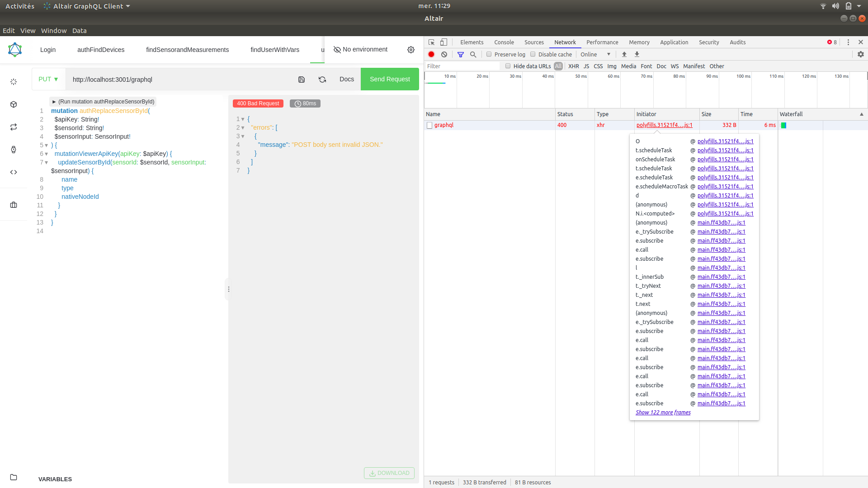Switch to the Console tab in DevTools

pyautogui.click(x=504, y=42)
